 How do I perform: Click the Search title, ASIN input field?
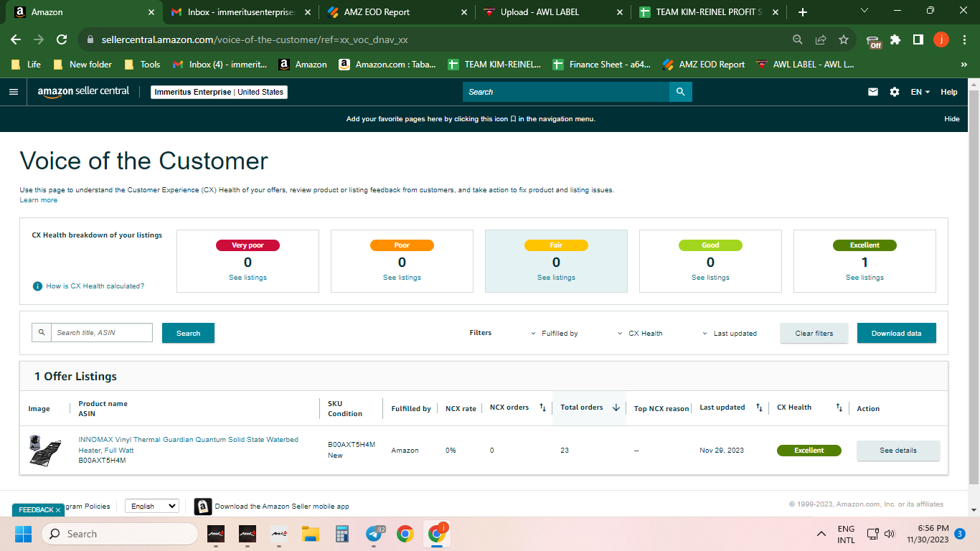pos(102,333)
